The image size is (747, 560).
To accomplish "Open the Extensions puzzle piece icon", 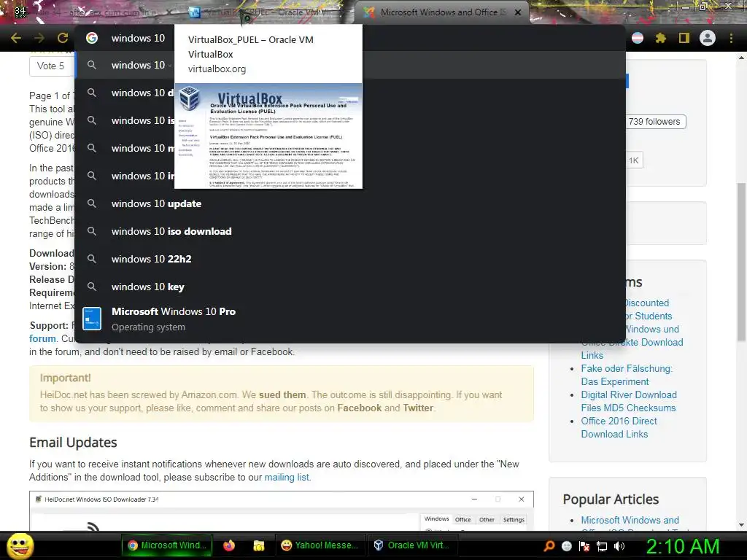I will [661, 38].
